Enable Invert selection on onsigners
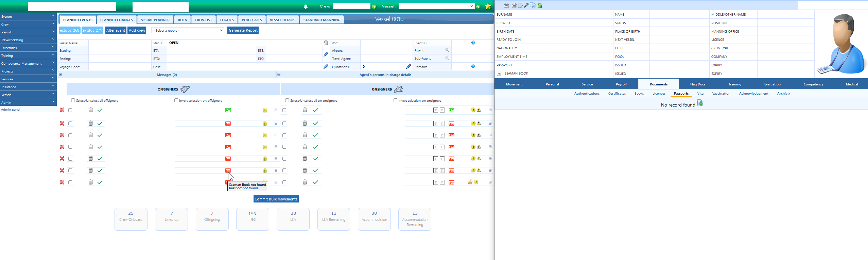This screenshot has height=260, width=868. pos(395,100)
